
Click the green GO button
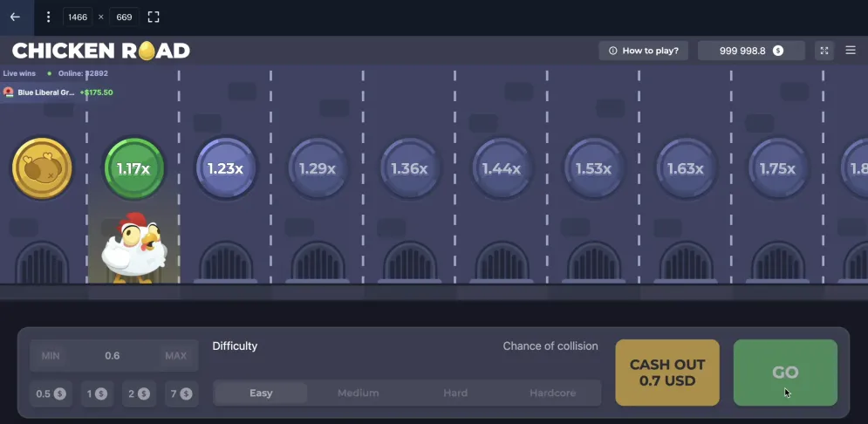pos(785,373)
